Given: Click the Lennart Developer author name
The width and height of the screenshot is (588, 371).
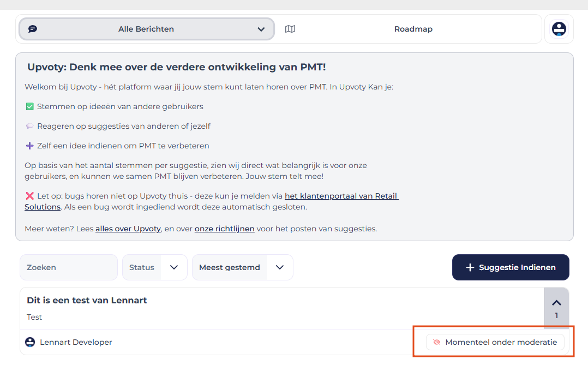Looking at the screenshot, I should 76,342.
